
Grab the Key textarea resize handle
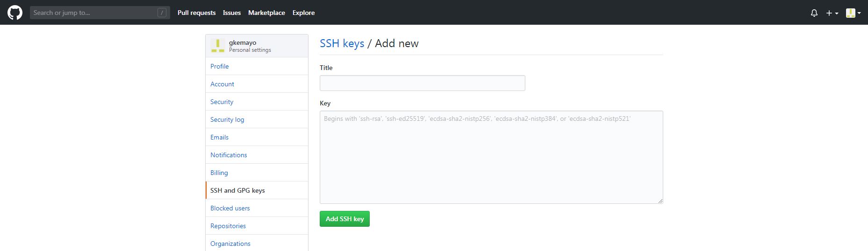pyautogui.click(x=660, y=201)
